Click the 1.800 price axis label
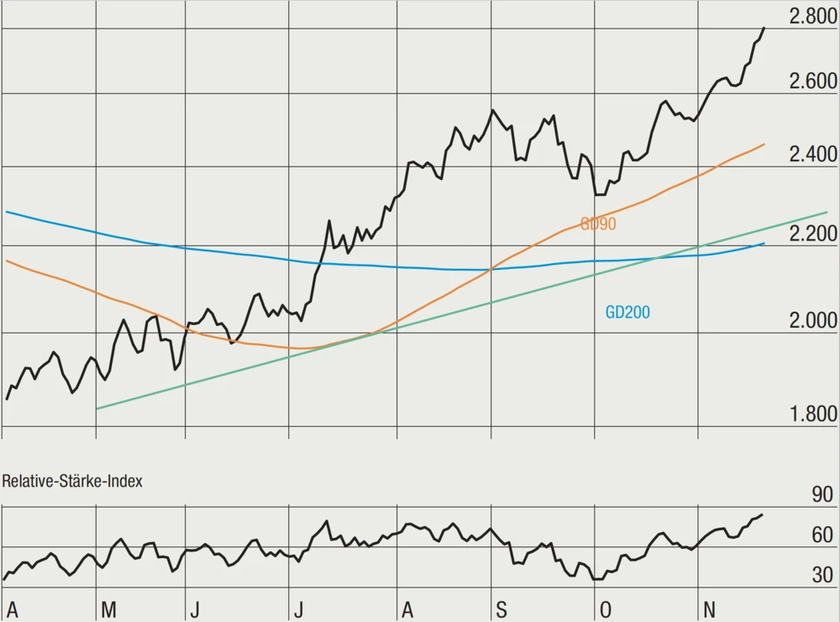This screenshot has height=622, width=840. coord(813,413)
